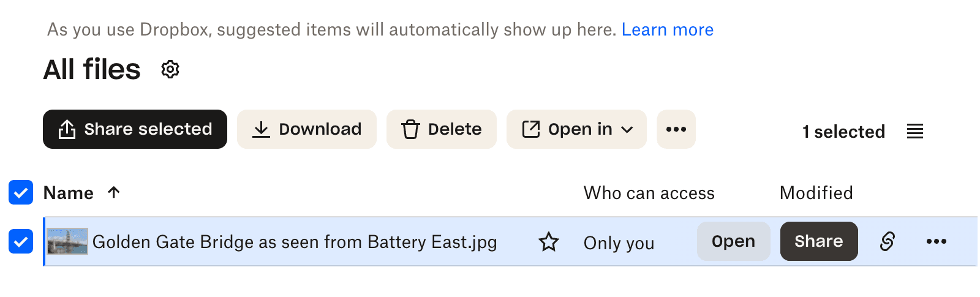Click the Golden Gate Bridge file name
Screen dimensions: 980x297
tap(294, 242)
